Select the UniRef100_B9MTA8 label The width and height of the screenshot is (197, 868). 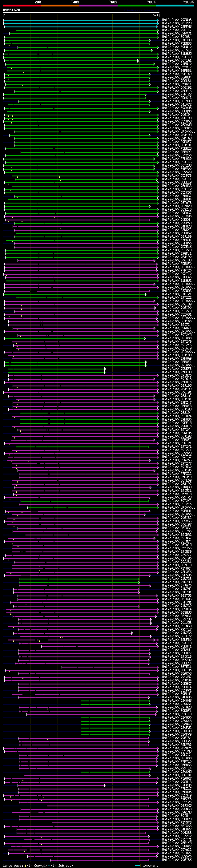177,139
